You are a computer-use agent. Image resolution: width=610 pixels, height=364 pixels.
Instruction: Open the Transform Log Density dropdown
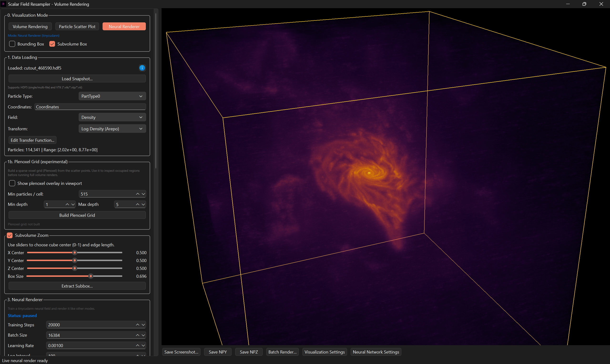112,129
